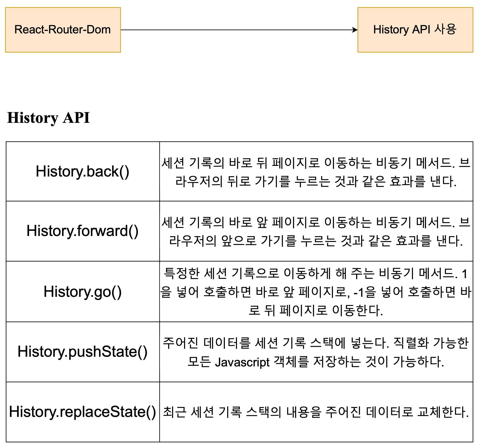Click the -1 value in History.go() description
Viewport: 477px width, 448px height.
pyautogui.click(x=359, y=293)
